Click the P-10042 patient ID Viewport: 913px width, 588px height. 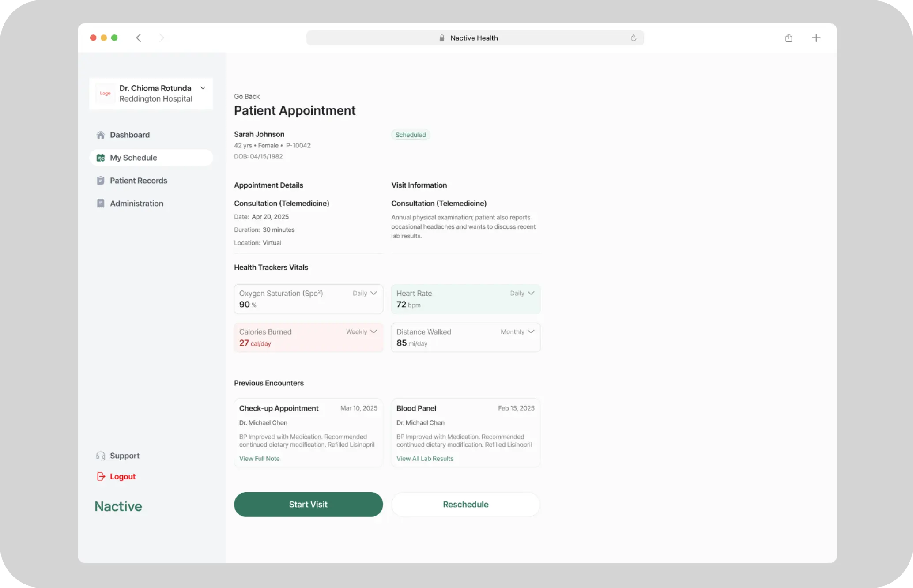click(298, 146)
